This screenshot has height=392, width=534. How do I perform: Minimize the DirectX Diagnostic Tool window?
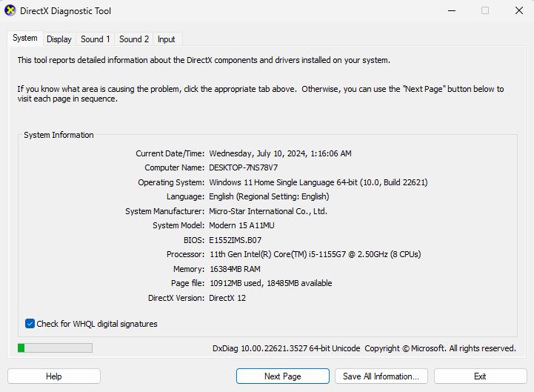click(452, 11)
